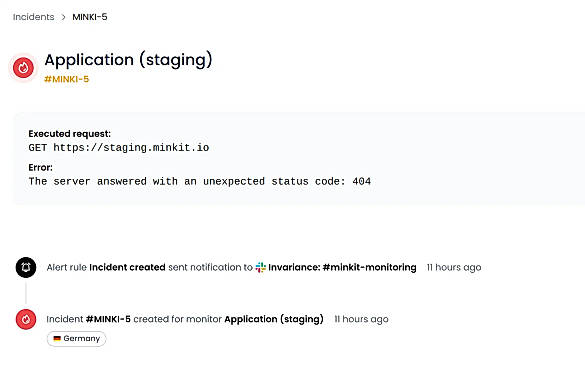Click the orange #MINKI-5 incident ID
The width and height of the screenshot is (585, 368).
(66, 79)
